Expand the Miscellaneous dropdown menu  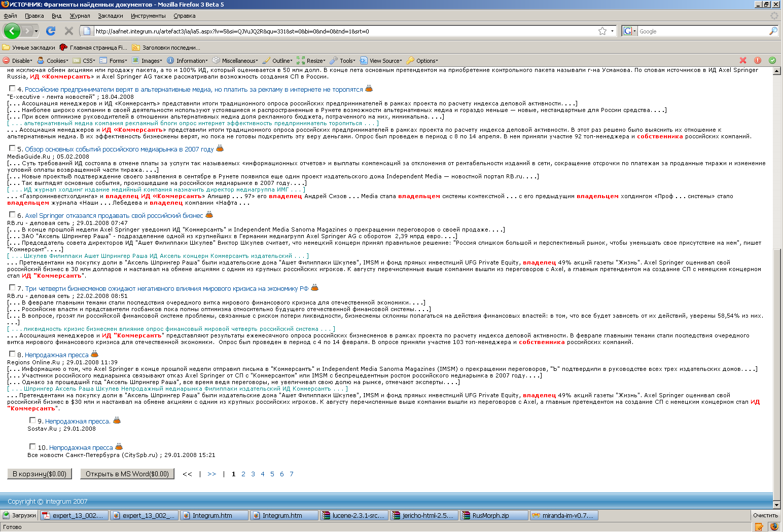click(x=235, y=60)
